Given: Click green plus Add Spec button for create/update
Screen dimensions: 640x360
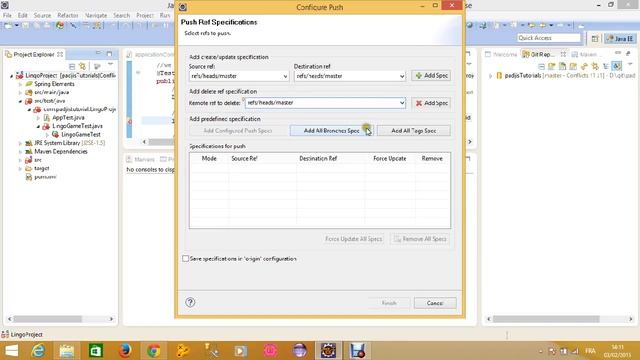Looking at the screenshot, I should tap(431, 76).
